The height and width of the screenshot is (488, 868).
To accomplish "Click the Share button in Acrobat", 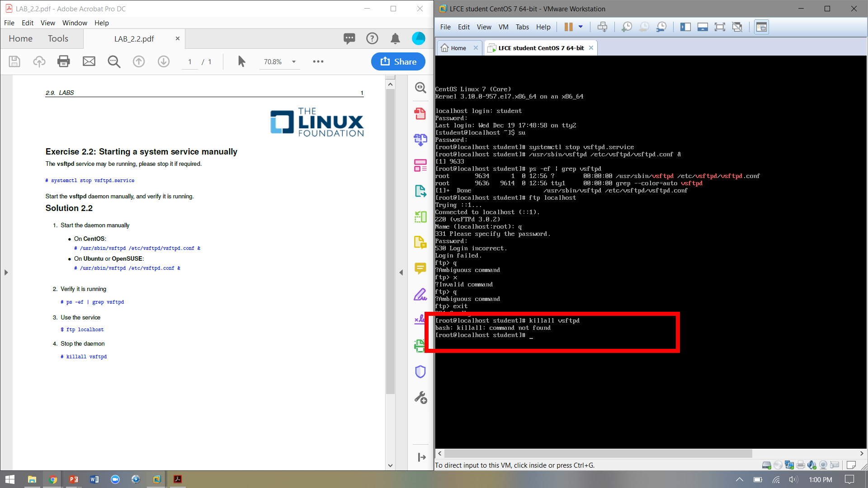I will point(398,61).
